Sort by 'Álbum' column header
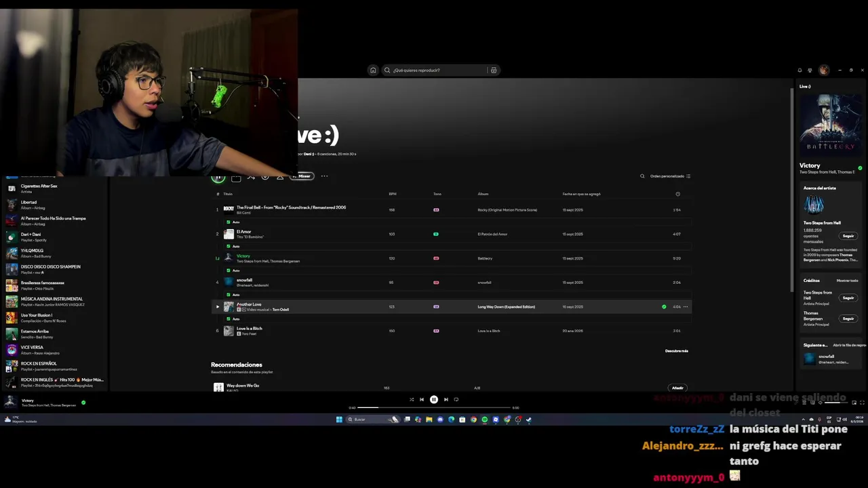The image size is (868, 488). pos(483,194)
